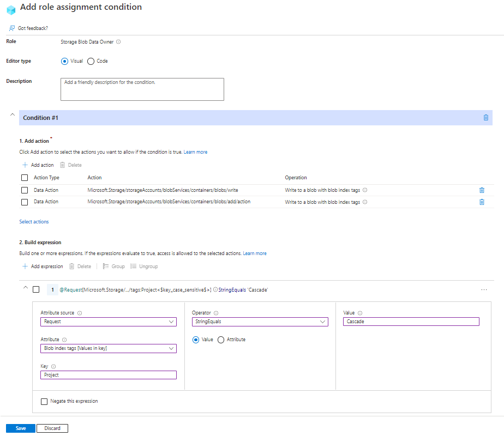Viewport: 504px width, 436px height.
Task: Remove the blobs/write action row via trash icon
Action: point(482,190)
